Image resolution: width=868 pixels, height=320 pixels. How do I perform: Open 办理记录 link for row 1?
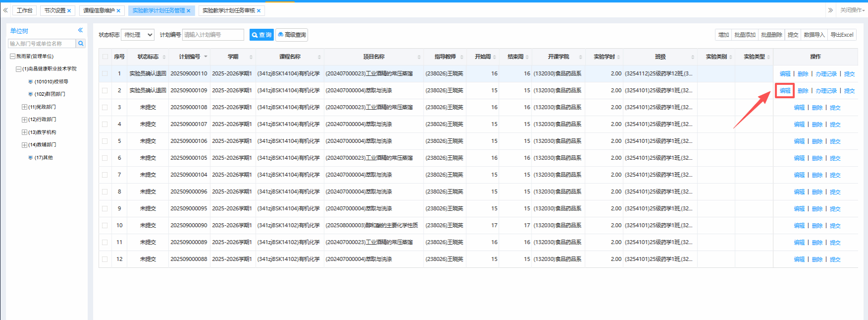click(826, 74)
